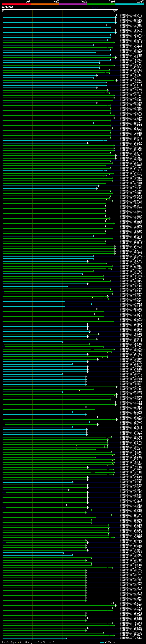Select the UniRef100_B8AK79 label
The height and width of the screenshot is (644, 146).
coord(131,273)
